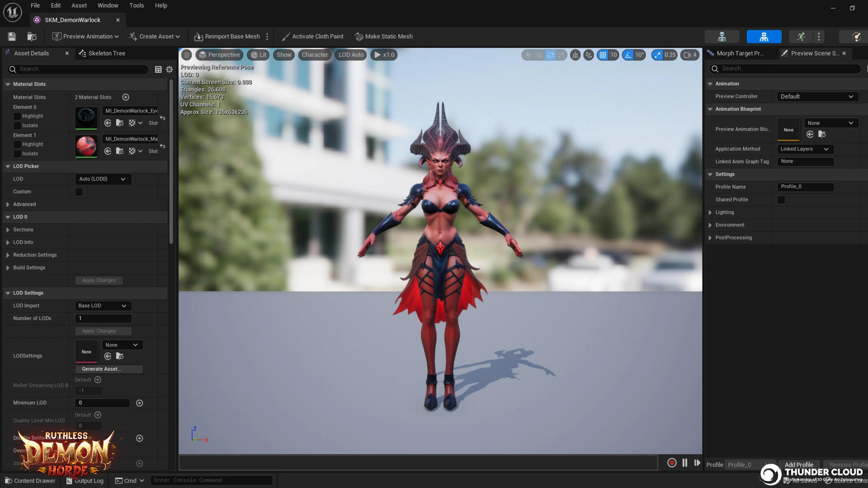Viewport: 868px width, 488px height.
Task: Expand the Lighting settings section
Action: pos(710,212)
